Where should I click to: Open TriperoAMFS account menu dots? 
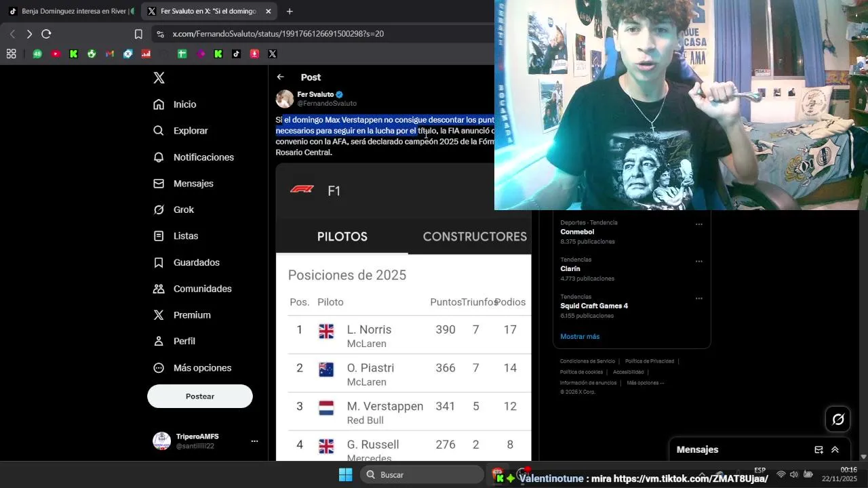pos(254,441)
